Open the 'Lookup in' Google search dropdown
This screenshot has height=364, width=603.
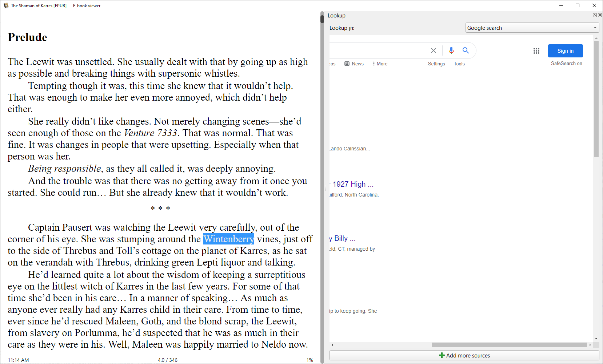click(532, 28)
